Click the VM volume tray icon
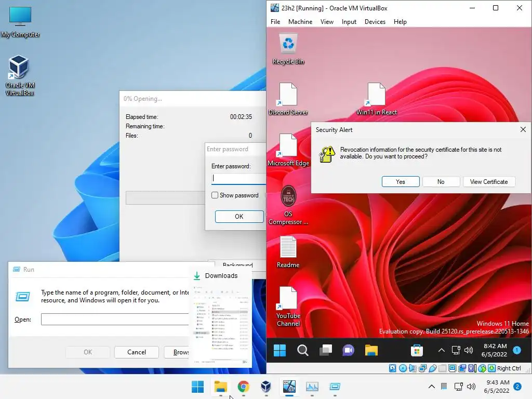The image size is (532, 399). pyautogui.click(x=469, y=350)
